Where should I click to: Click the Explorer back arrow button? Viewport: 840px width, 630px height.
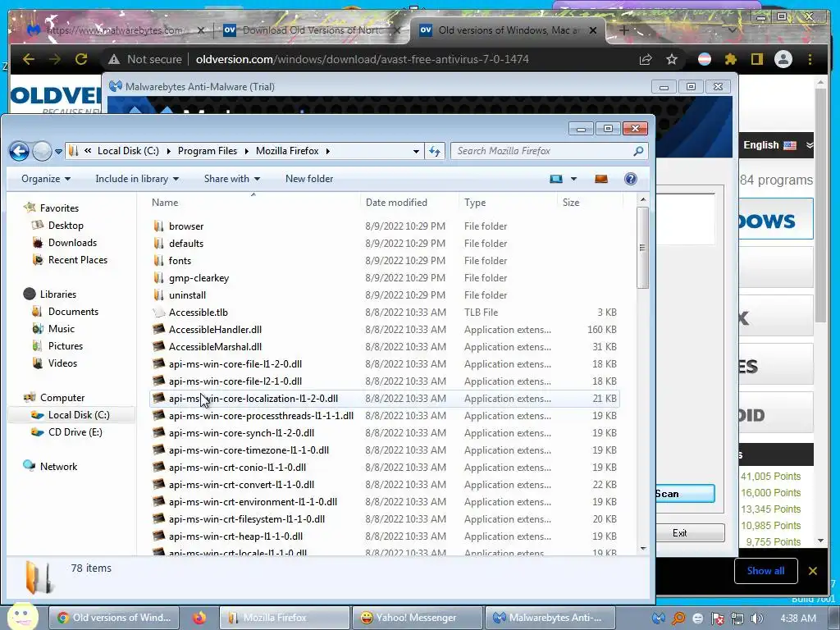(20, 152)
